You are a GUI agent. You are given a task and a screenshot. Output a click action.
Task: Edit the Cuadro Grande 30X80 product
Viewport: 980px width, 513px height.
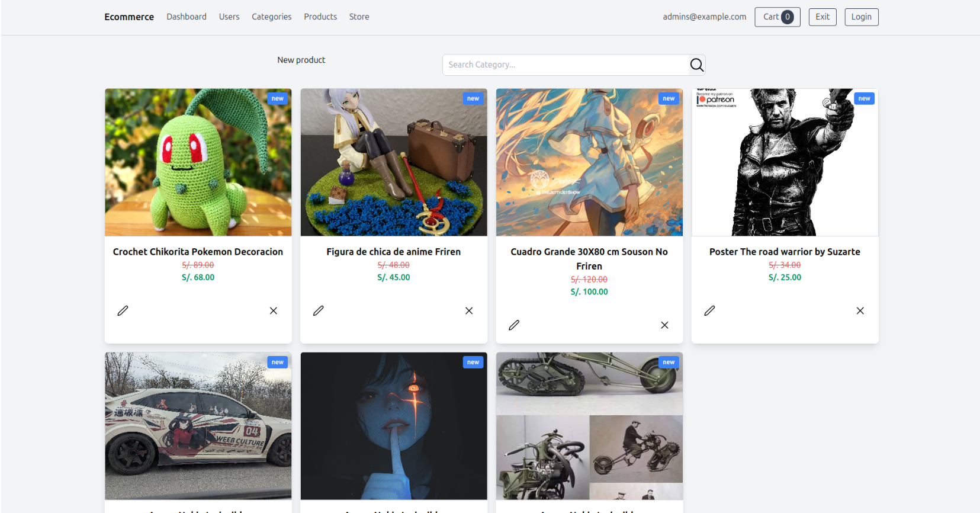(x=514, y=325)
